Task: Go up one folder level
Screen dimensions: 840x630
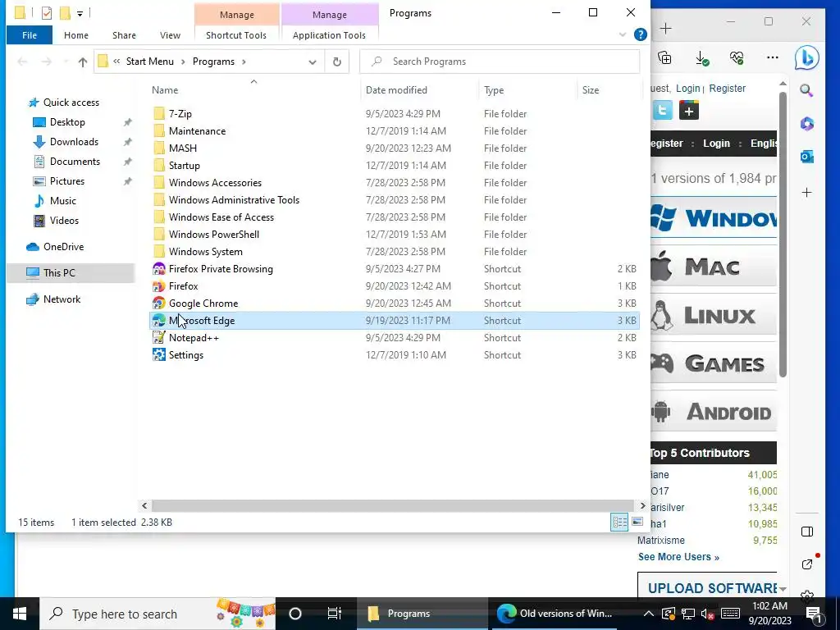Action: click(x=83, y=62)
